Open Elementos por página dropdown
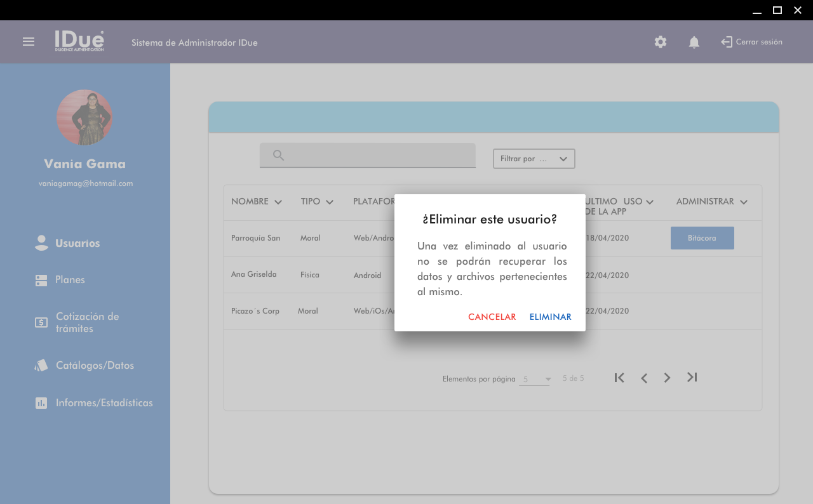813x504 pixels. [535, 380]
